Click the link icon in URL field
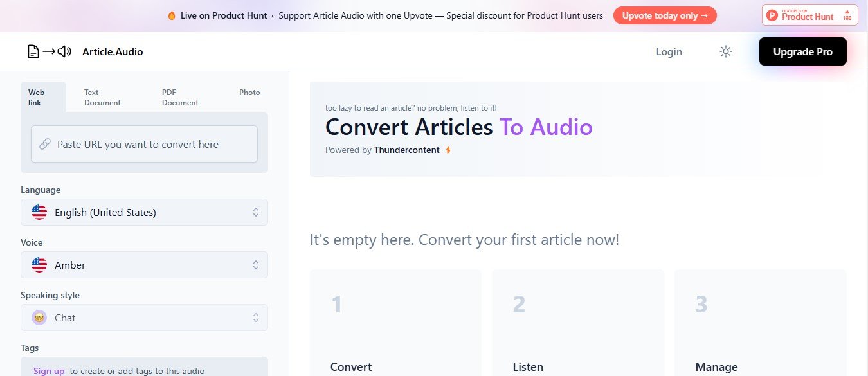Screen dimensions: 868x376 (45, 145)
